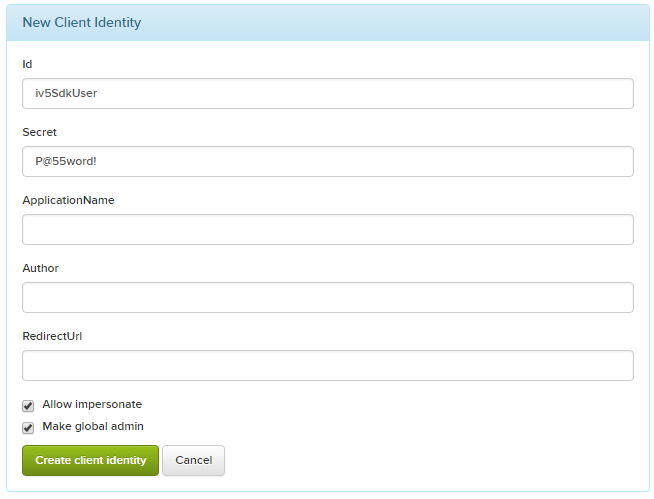Click the RedirectUrl input box
This screenshot has width=654, height=499.
pos(327,366)
